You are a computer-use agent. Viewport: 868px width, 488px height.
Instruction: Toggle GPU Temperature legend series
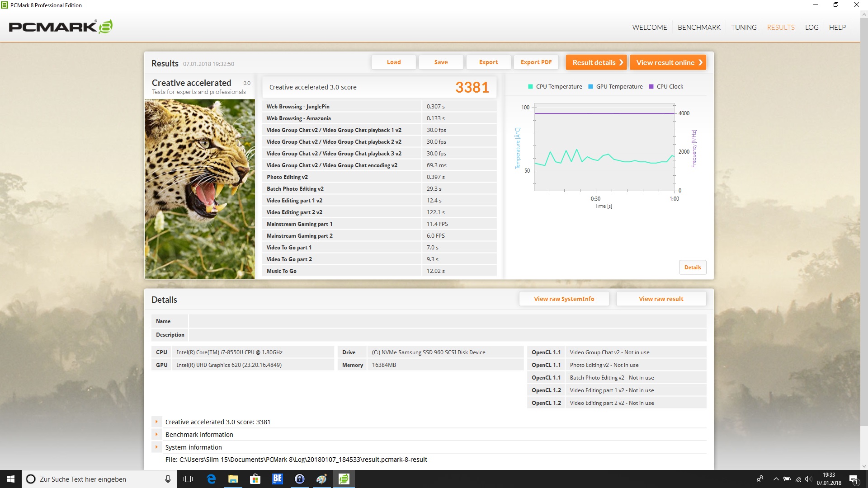(615, 87)
